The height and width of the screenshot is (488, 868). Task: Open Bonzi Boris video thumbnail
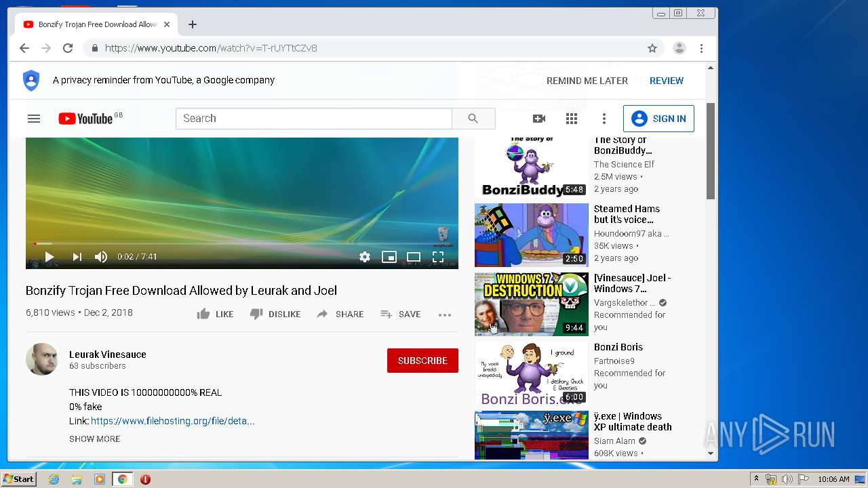[x=532, y=373]
